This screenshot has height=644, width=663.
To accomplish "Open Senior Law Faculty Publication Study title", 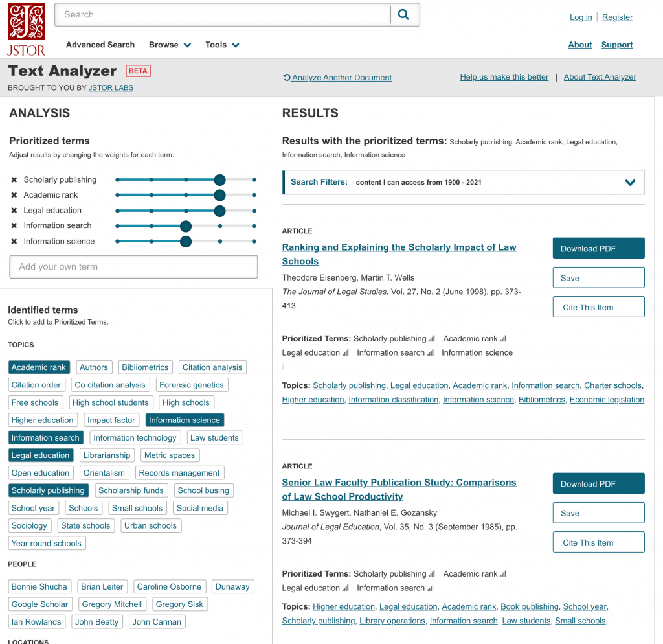I will [x=399, y=490].
